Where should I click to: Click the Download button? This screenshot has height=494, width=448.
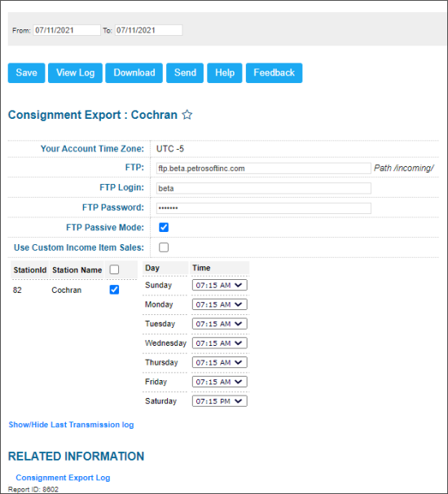(134, 72)
